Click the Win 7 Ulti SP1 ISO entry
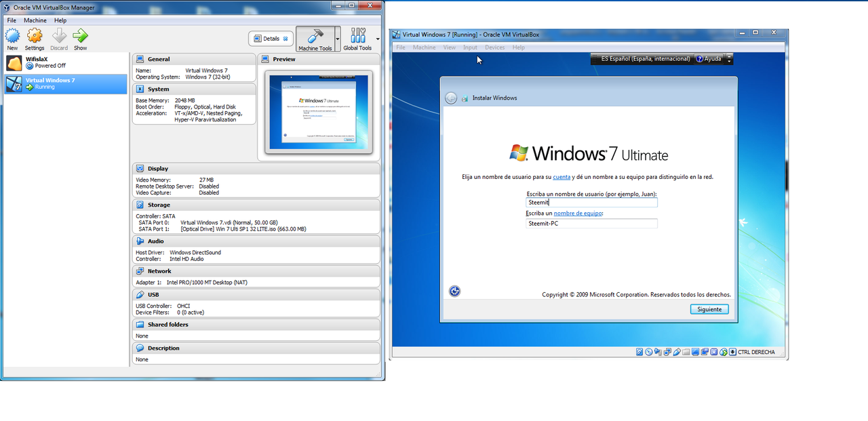Screen dimensions: 868x421 (243, 229)
